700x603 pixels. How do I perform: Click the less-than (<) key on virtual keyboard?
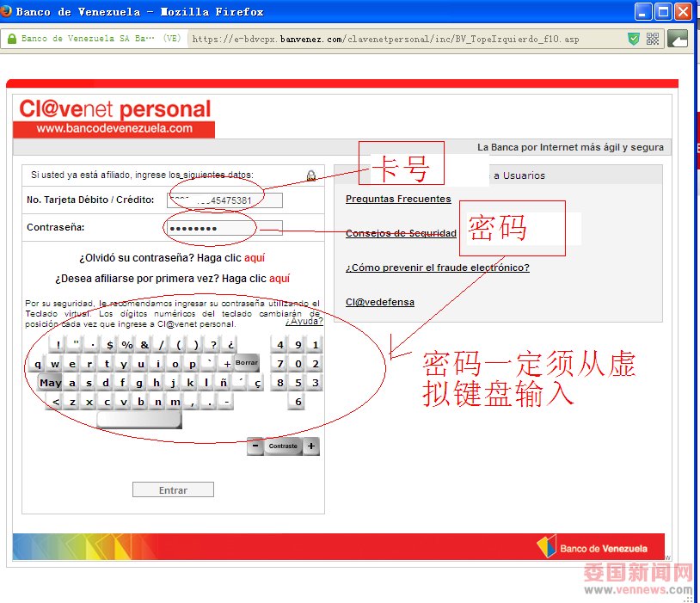tap(55, 402)
